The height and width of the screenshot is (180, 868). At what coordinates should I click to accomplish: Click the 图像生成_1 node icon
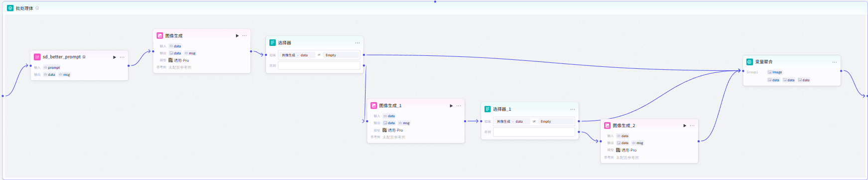pos(374,105)
